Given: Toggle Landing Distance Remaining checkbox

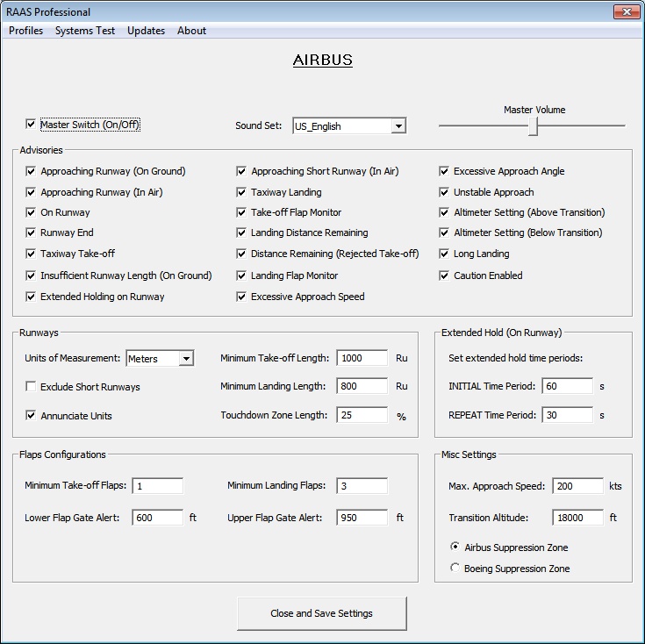Looking at the screenshot, I should pyautogui.click(x=241, y=233).
